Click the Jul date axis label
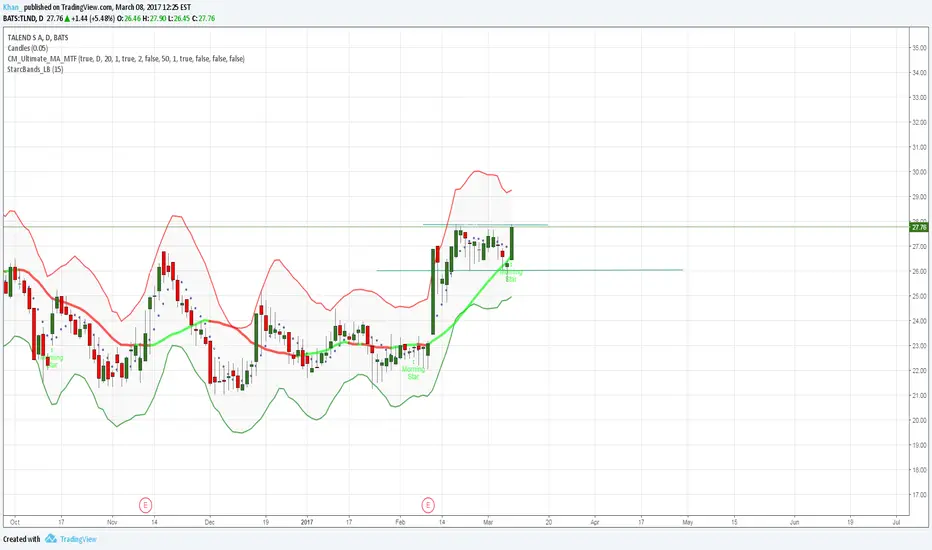Image resolution: width=932 pixels, height=550 pixels. click(896, 522)
